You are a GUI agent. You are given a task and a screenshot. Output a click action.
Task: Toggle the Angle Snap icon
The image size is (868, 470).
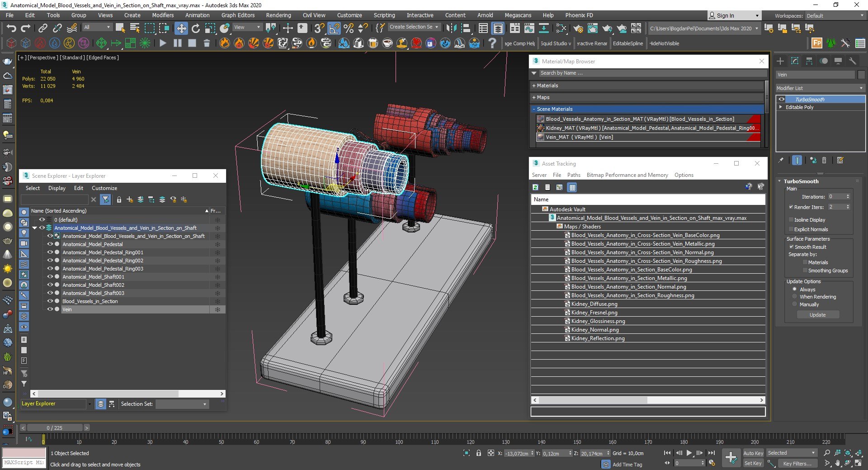pos(334,28)
